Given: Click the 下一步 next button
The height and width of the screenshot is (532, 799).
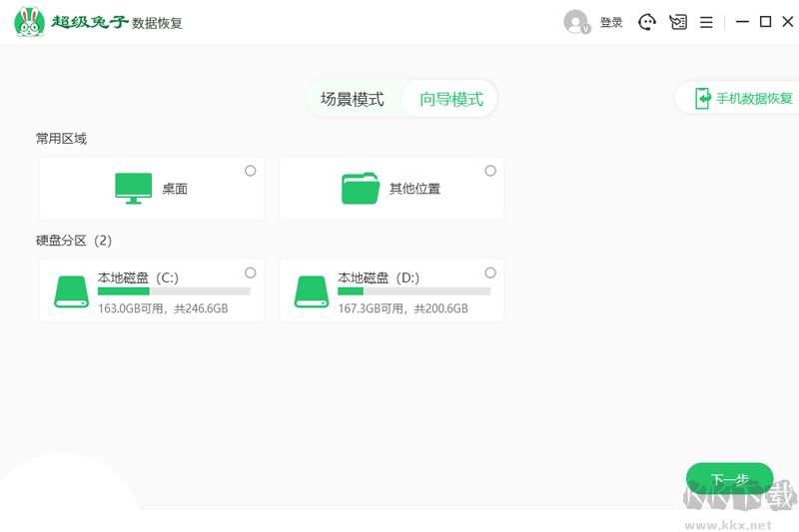Looking at the screenshot, I should click(729, 479).
